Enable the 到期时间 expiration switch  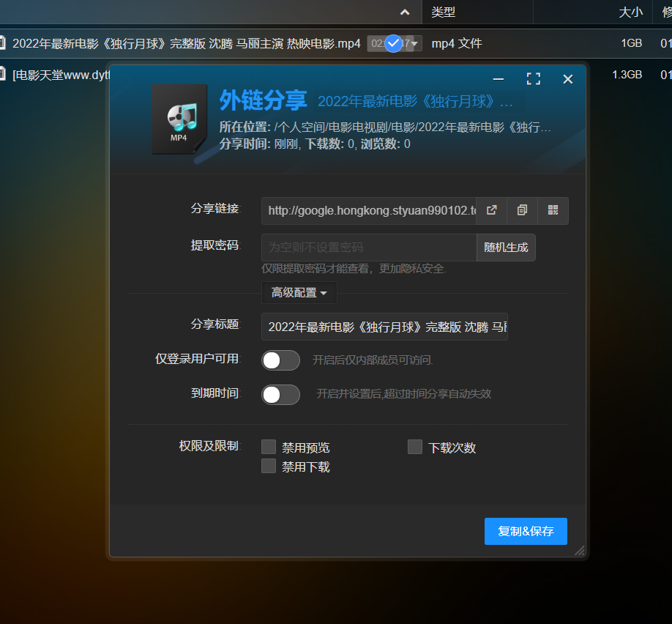click(280, 395)
